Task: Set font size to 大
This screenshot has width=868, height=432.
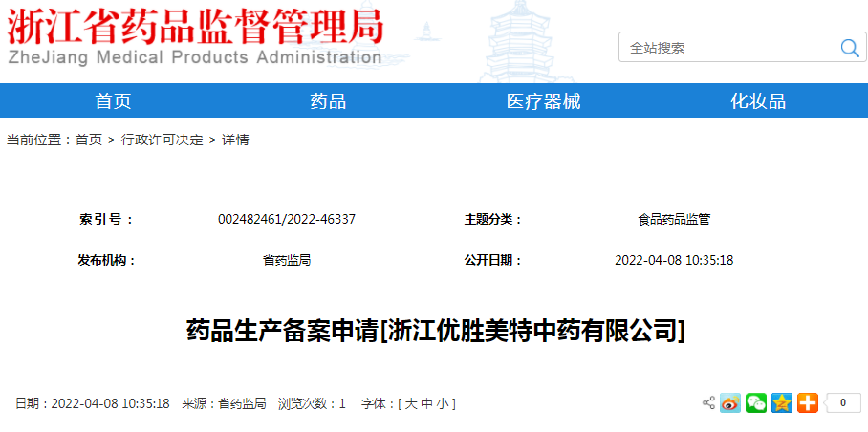Action: pos(411,403)
